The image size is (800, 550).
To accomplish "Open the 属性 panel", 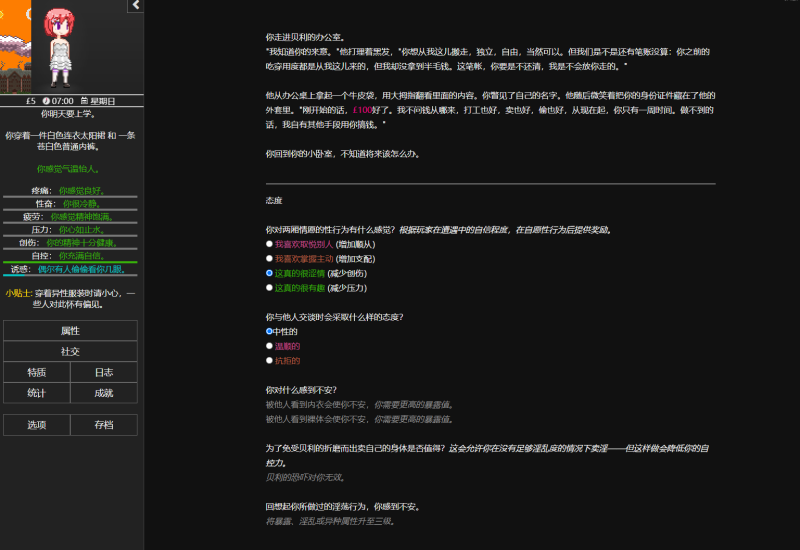I will point(70,331).
